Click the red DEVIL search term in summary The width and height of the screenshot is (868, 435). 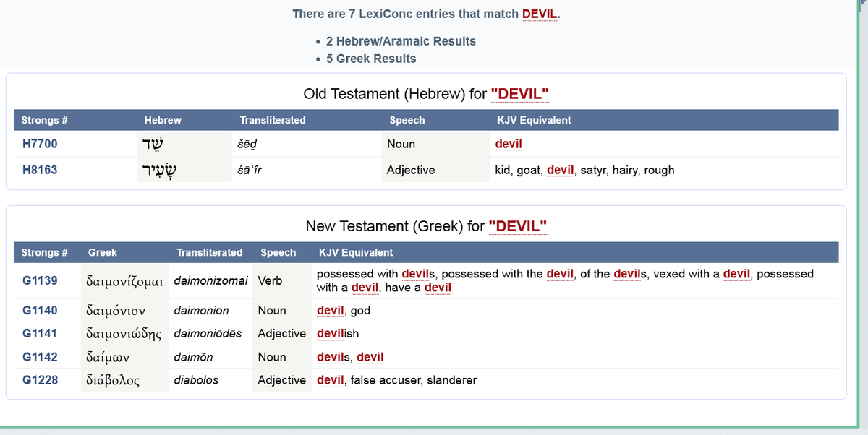coord(540,14)
